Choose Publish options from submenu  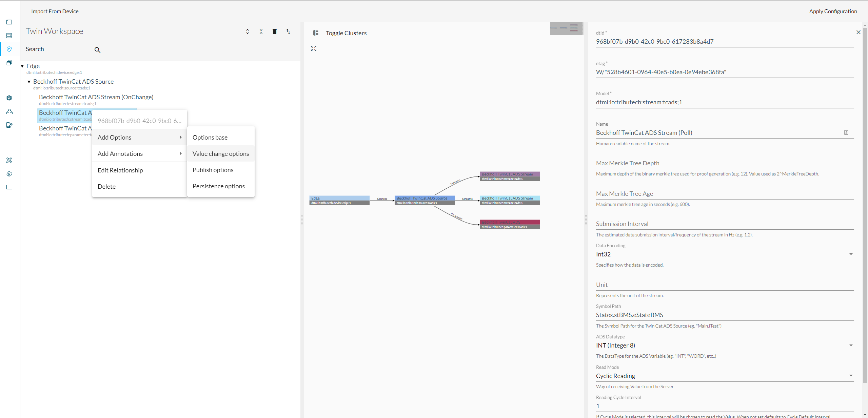(x=221, y=170)
